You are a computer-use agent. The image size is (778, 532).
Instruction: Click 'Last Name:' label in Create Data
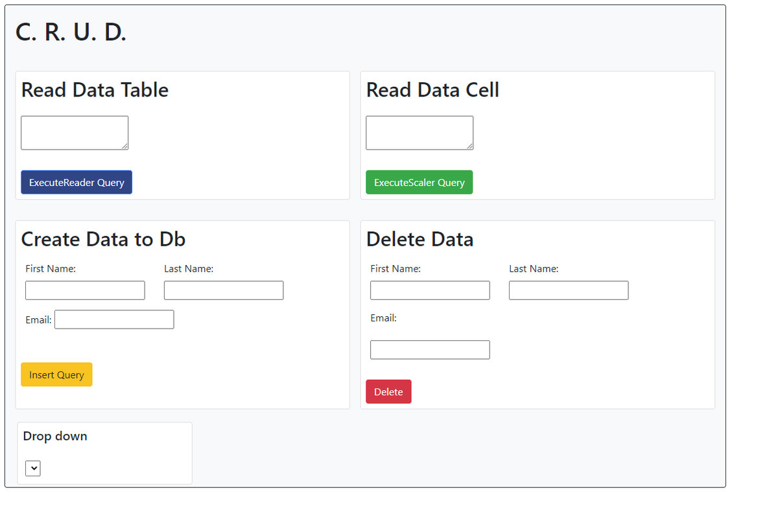tap(189, 269)
